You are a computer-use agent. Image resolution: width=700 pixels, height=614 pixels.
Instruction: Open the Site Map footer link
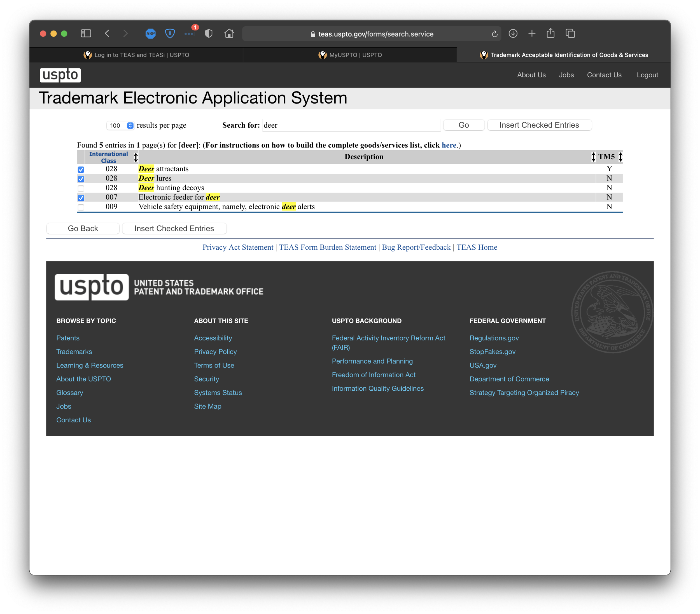coord(207,406)
